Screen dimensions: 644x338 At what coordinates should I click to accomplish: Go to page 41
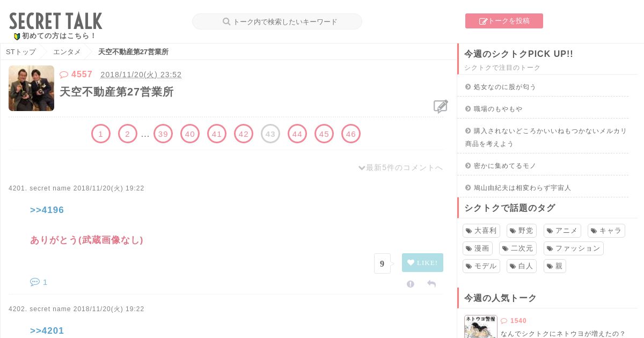pyautogui.click(x=217, y=134)
